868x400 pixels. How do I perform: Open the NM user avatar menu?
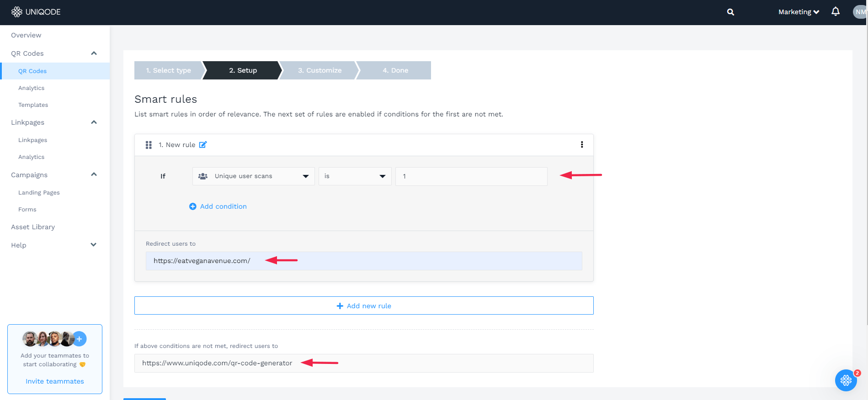click(860, 12)
